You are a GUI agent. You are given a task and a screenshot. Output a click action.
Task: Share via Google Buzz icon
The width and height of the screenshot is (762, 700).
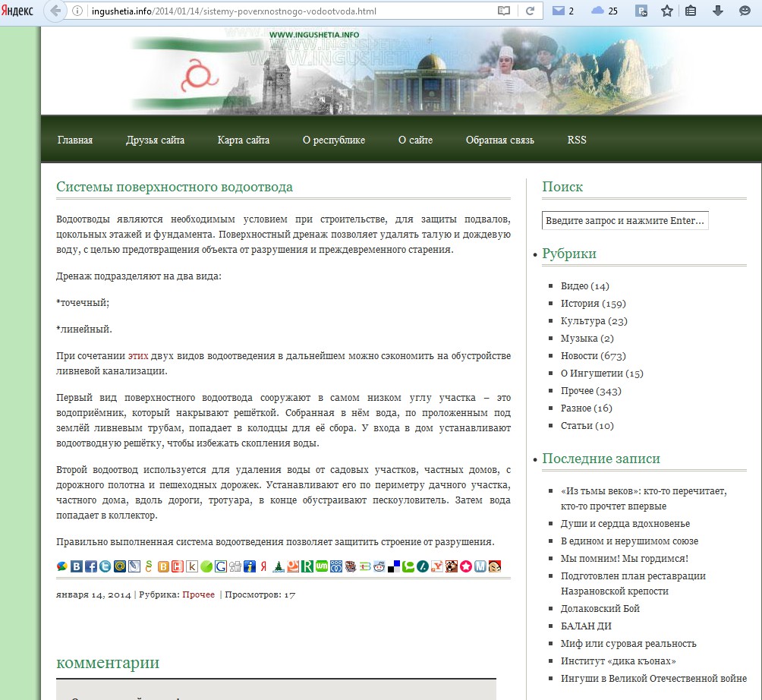pos(61,566)
